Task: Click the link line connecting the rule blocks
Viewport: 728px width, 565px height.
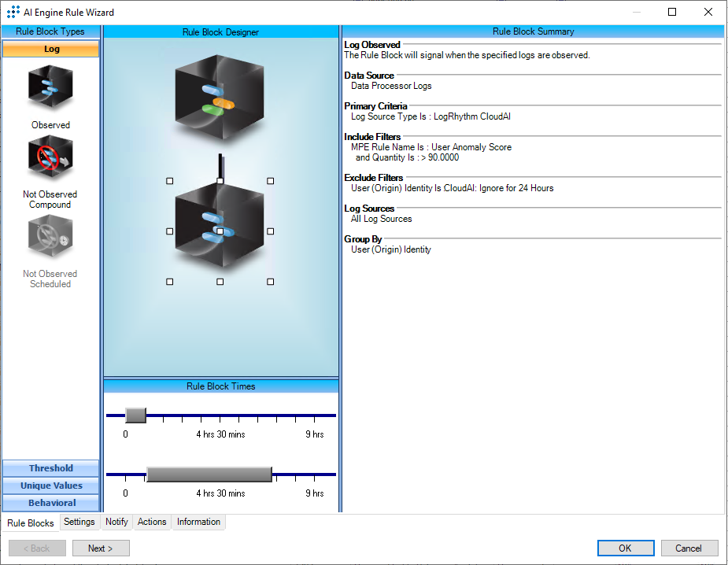Action: [220, 164]
